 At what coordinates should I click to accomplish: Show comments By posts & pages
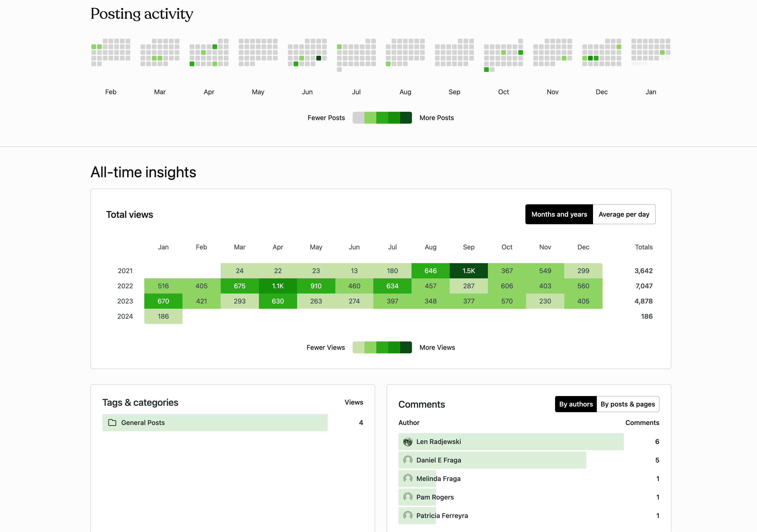627,404
